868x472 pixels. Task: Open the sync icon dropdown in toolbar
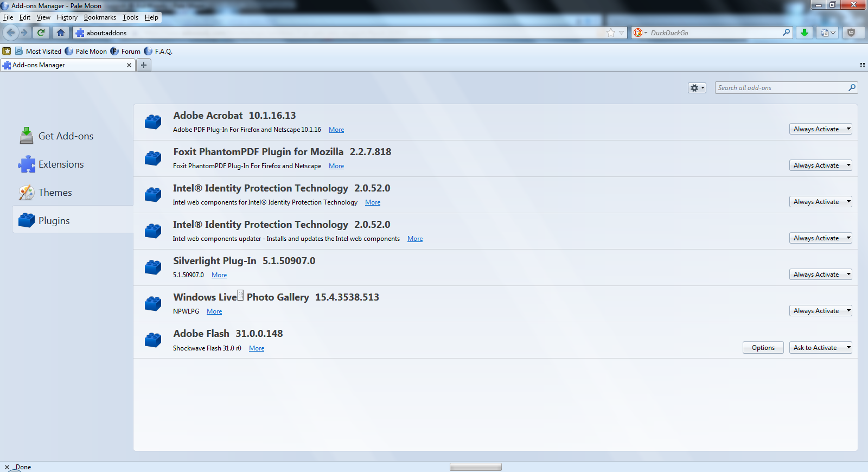(x=828, y=33)
